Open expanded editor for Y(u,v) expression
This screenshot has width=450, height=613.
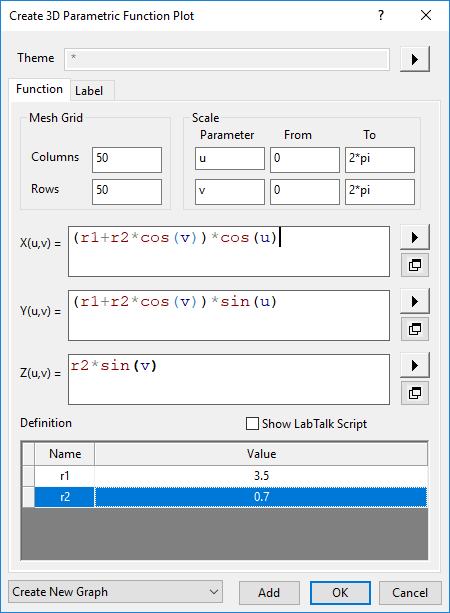tap(415, 329)
